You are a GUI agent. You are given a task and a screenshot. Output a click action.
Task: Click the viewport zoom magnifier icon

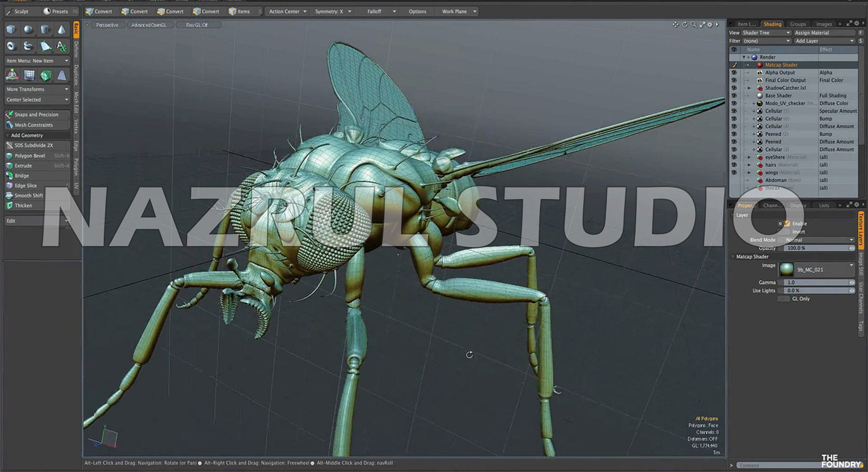693,25
